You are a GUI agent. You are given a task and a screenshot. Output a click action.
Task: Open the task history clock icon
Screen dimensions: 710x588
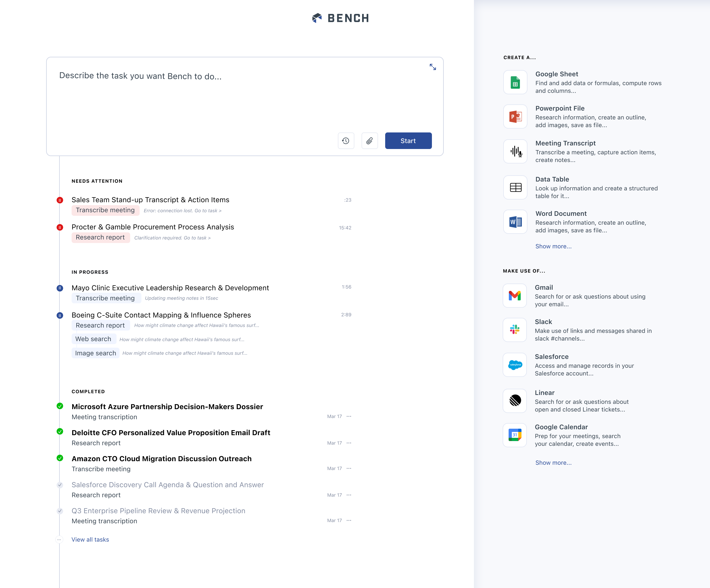tap(346, 141)
